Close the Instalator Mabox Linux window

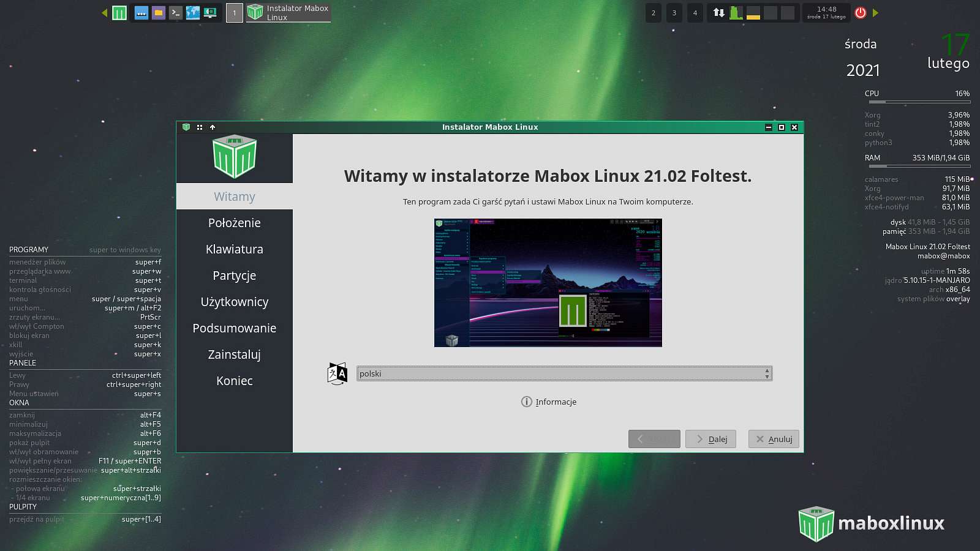pos(794,127)
